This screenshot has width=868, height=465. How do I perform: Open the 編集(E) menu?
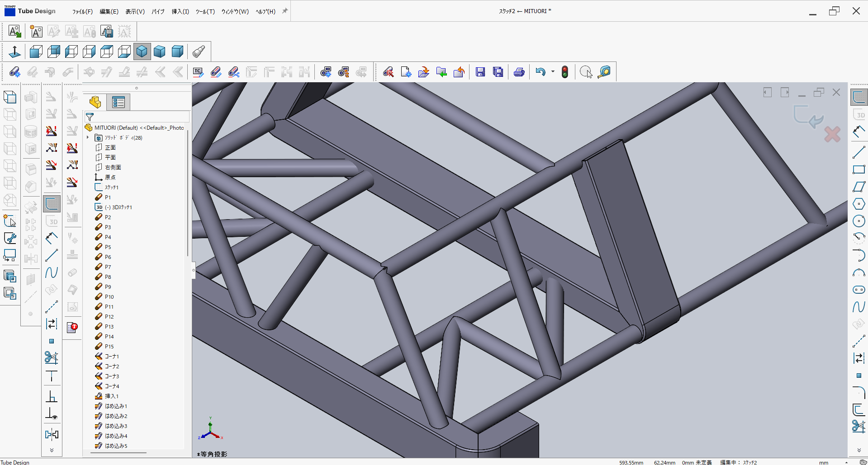tap(109, 11)
